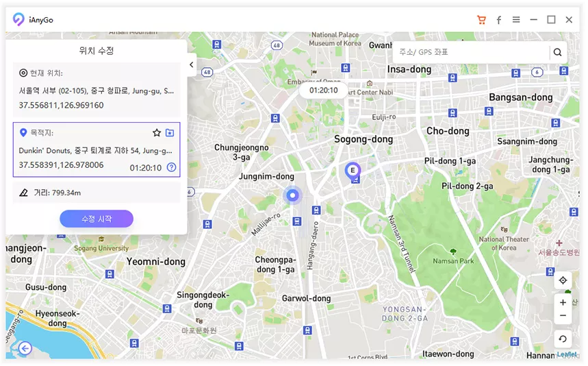Click the Cho-dong map label
The width and height of the screenshot is (588, 366).
point(448,131)
